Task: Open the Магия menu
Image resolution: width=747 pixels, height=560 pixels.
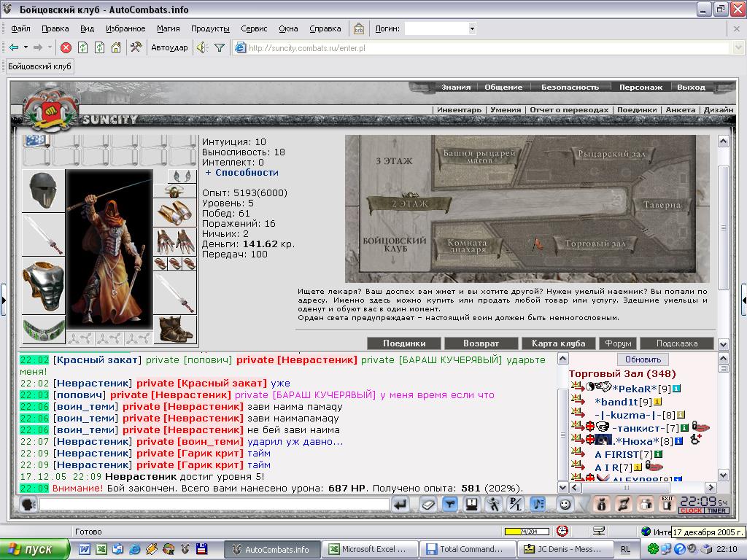Action: [x=169, y=28]
